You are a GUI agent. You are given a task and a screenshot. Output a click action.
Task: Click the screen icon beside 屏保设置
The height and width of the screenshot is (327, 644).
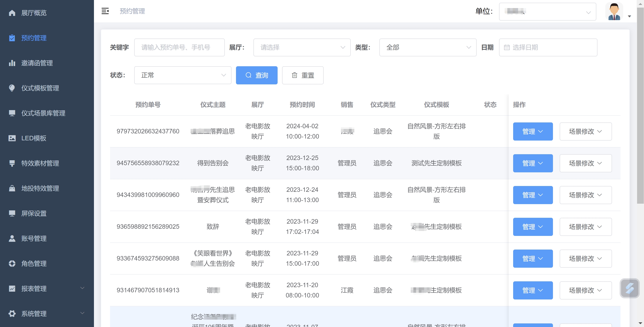point(12,213)
